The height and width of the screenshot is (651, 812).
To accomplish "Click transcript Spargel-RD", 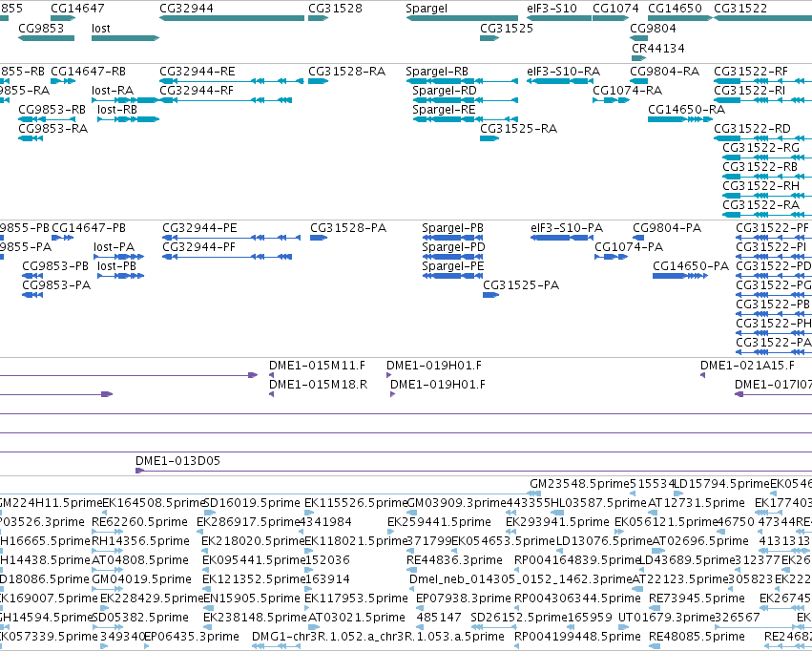I will click(x=445, y=90).
